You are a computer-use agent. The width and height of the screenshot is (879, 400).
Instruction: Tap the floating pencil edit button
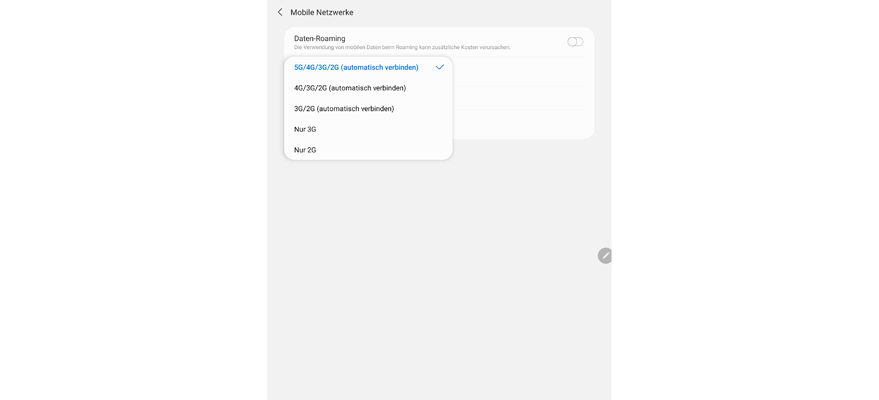(605, 255)
